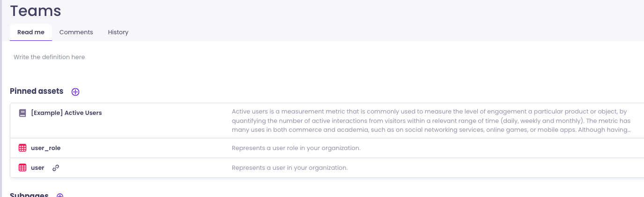This screenshot has width=644, height=197.
Task: View the History tab
Action: tap(118, 32)
